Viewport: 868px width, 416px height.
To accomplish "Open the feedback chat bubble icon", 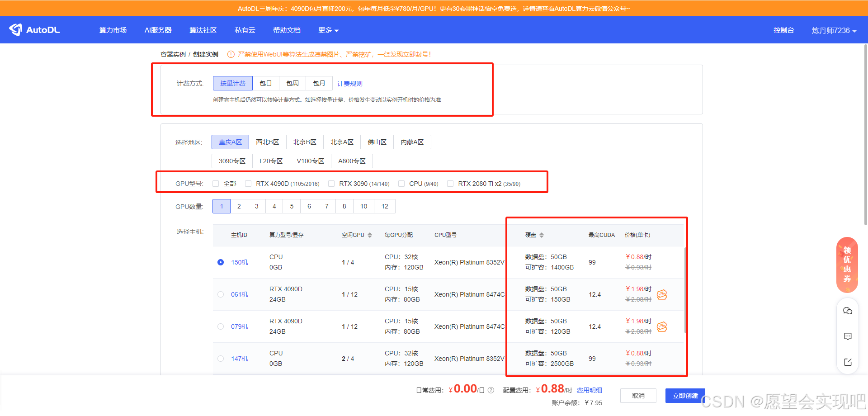I will (848, 336).
